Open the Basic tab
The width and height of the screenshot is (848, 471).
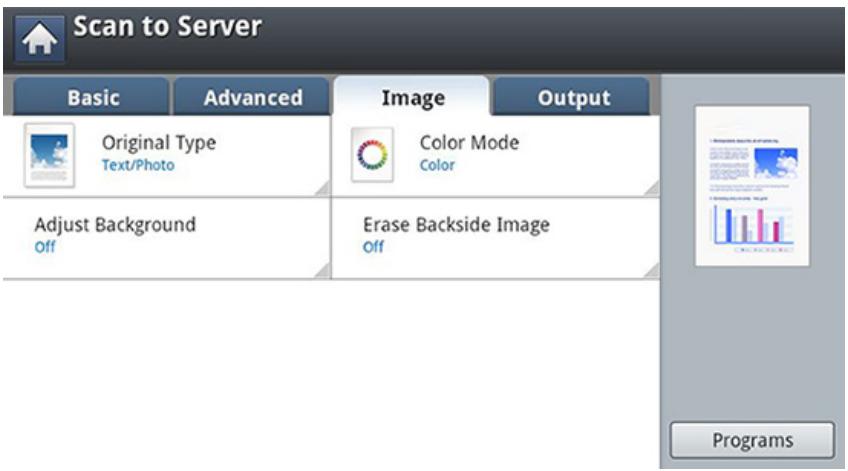point(92,97)
